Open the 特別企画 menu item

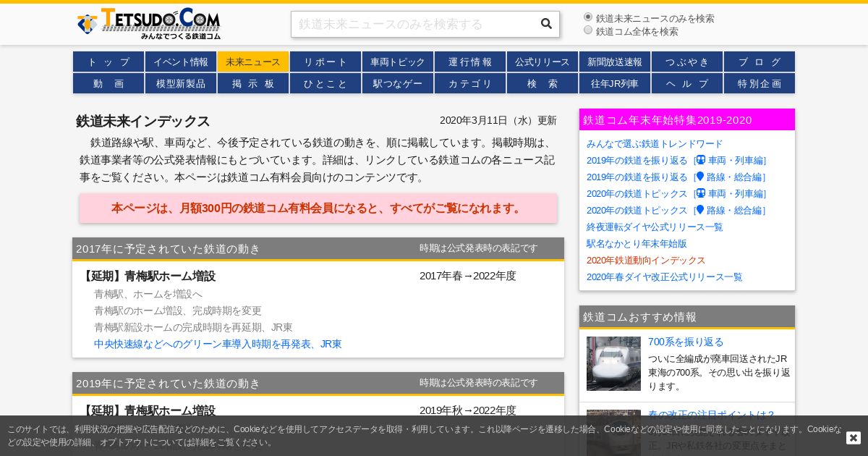759,83
